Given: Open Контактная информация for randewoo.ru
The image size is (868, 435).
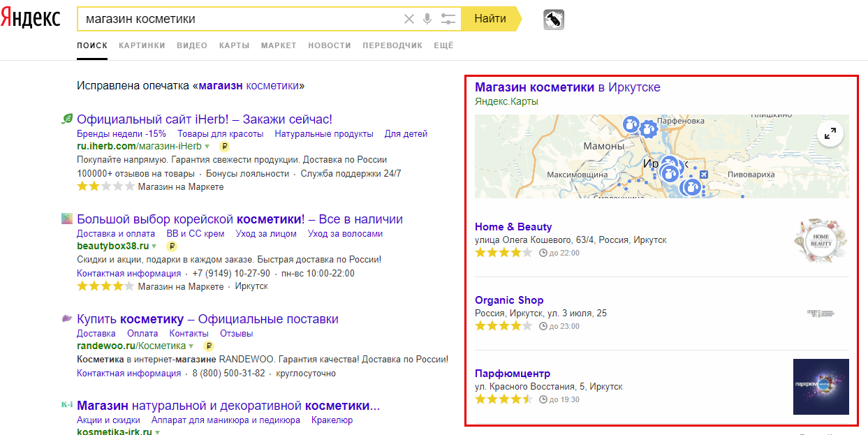Looking at the screenshot, I should pyautogui.click(x=128, y=373).
